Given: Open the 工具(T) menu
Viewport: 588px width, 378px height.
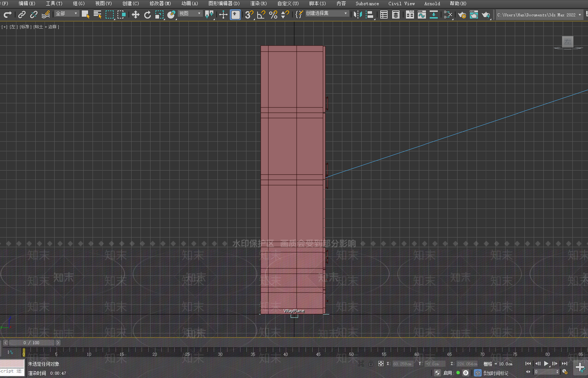Looking at the screenshot, I should point(54,4).
